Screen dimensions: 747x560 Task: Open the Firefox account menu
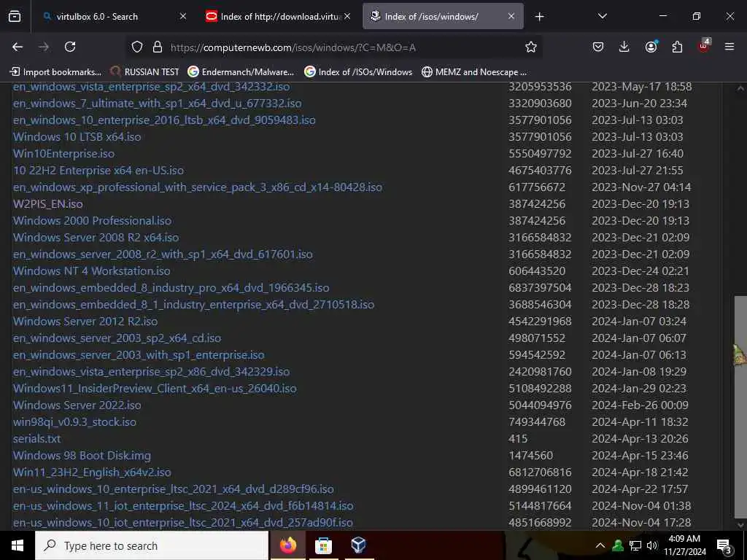click(x=651, y=47)
